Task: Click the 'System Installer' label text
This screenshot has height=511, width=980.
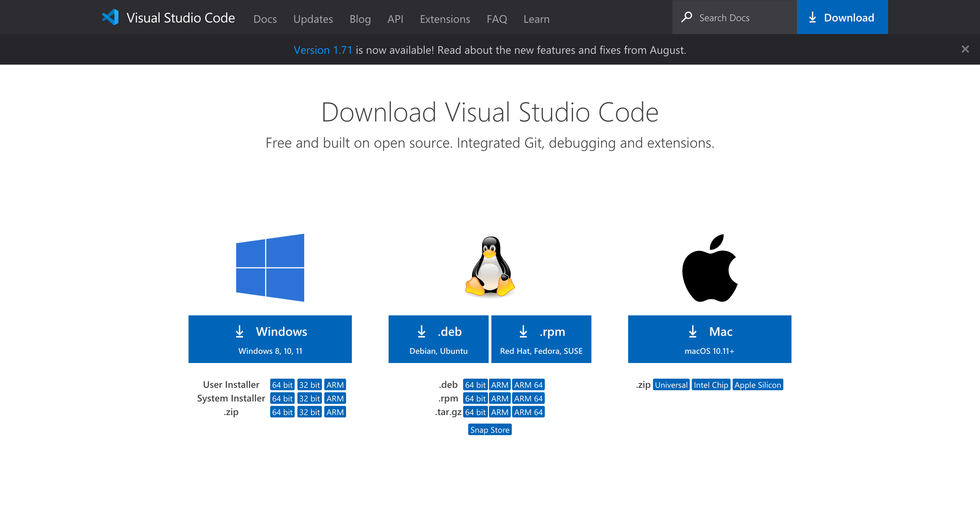Action: (231, 398)
